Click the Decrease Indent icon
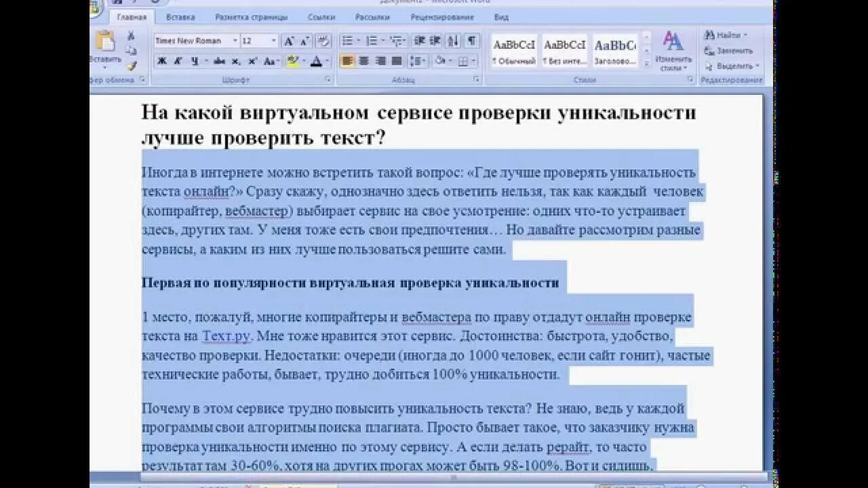Screen dimensions: 868x488 [x=418, y=41]
